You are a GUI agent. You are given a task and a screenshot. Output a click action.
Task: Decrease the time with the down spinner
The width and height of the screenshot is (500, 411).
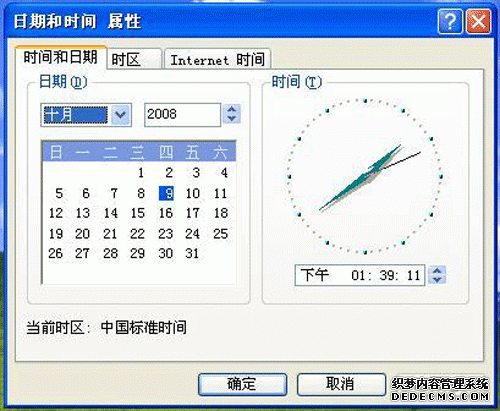click(437, 280)
